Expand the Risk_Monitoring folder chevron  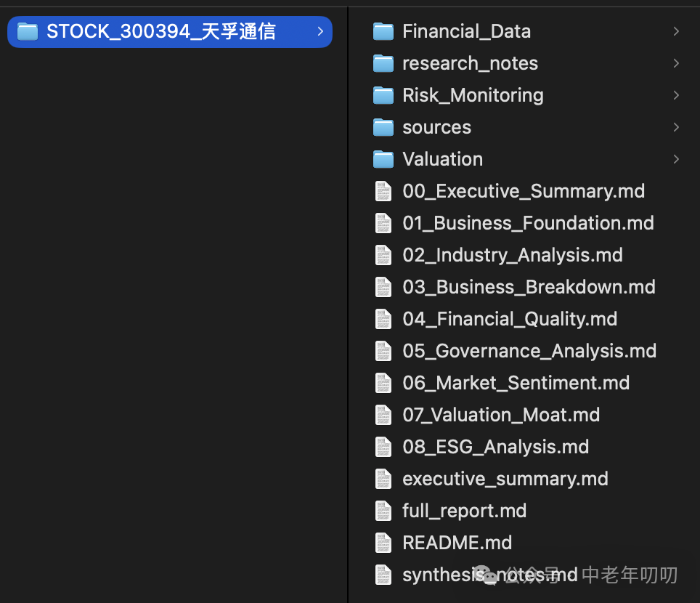pos(676,95)
